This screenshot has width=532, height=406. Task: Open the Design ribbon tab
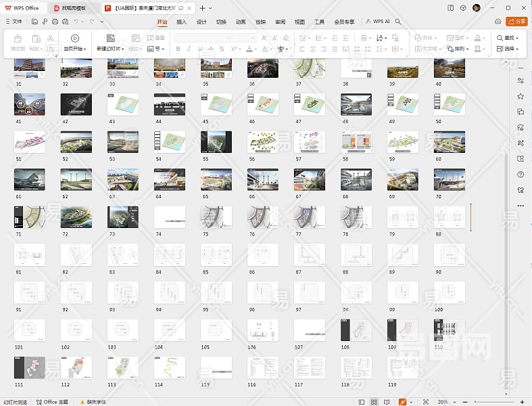[201, 22]
